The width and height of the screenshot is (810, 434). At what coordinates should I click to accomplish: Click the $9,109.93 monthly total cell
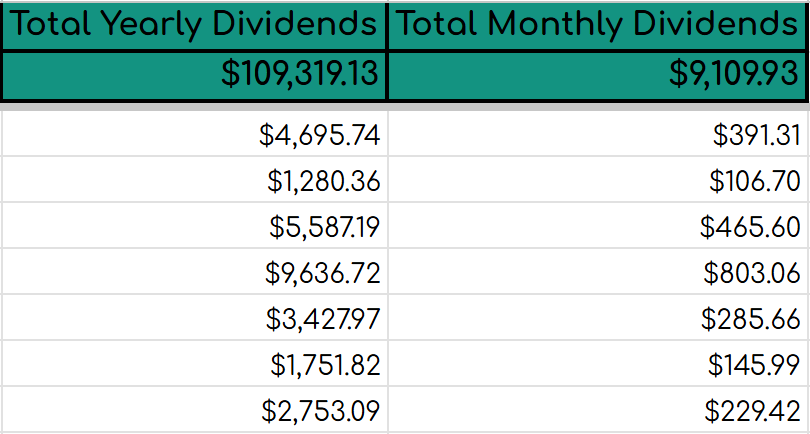pyautogui.click(x=599, y=74)
